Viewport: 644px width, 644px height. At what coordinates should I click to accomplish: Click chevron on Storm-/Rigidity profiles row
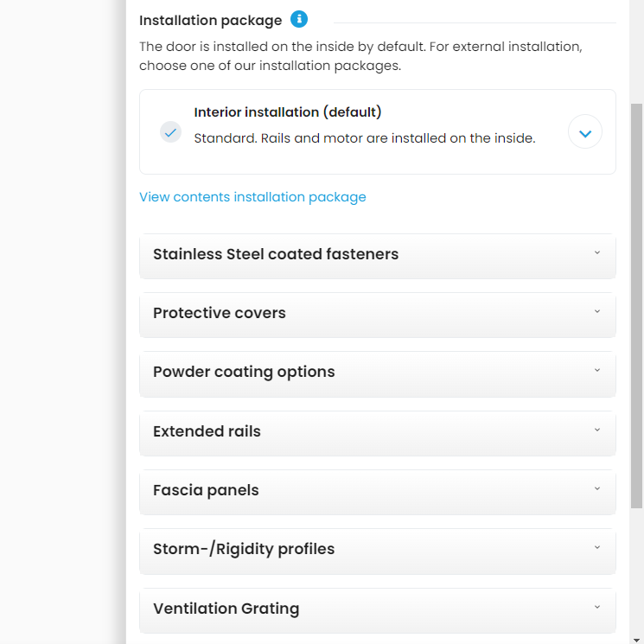[x=597, y=547]
